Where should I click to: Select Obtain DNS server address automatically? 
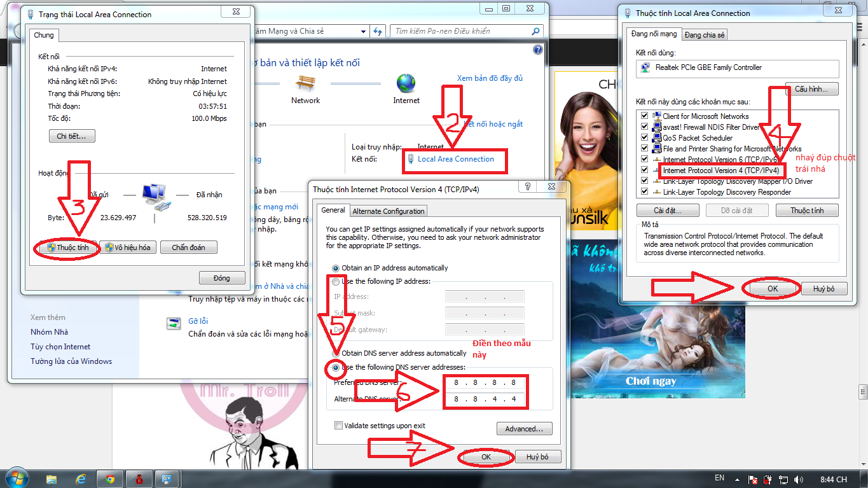pyautogui.click(x=336, y=353)
